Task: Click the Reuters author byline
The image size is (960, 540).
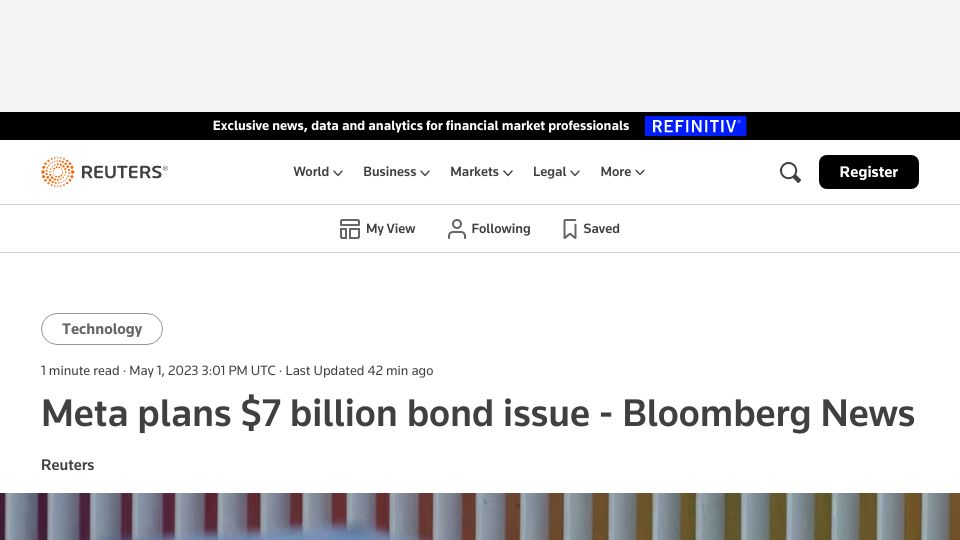Action: click(67, 465)
